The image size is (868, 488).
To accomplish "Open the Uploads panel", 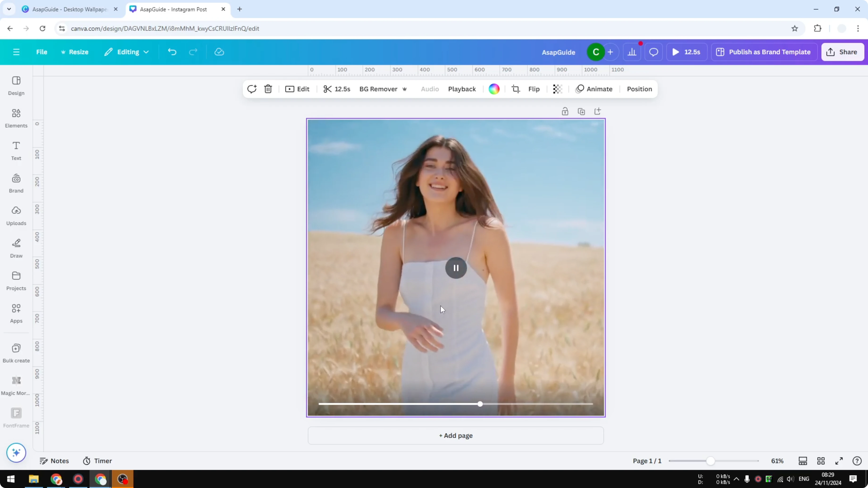I will click(16, 215).
